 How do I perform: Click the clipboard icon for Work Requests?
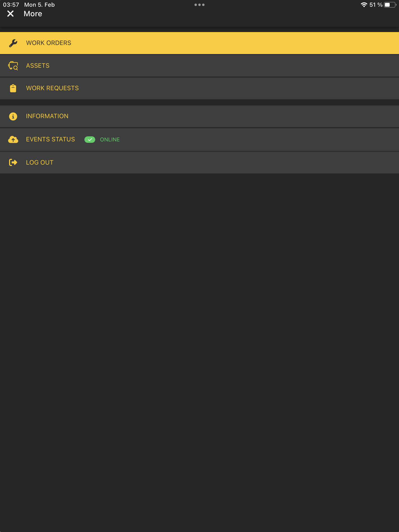tap(13, 88)
